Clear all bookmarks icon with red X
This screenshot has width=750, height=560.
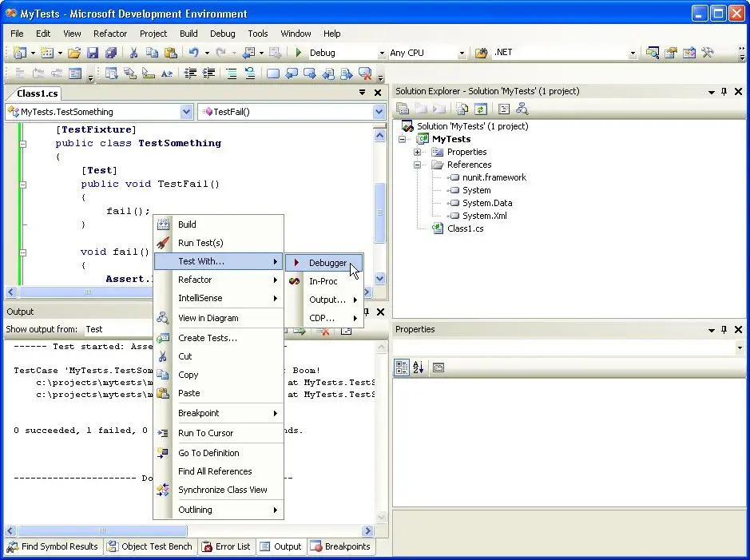365,73
